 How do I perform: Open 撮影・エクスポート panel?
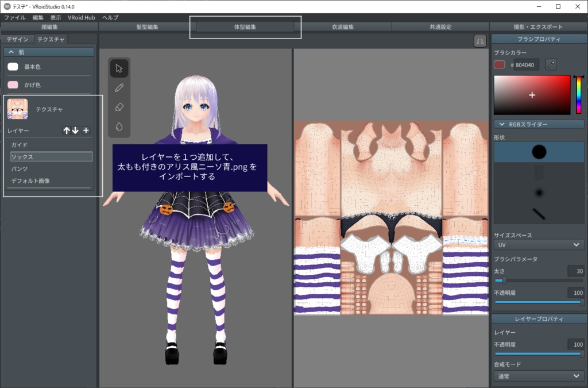pyautogui.click(x=538, y=26)
